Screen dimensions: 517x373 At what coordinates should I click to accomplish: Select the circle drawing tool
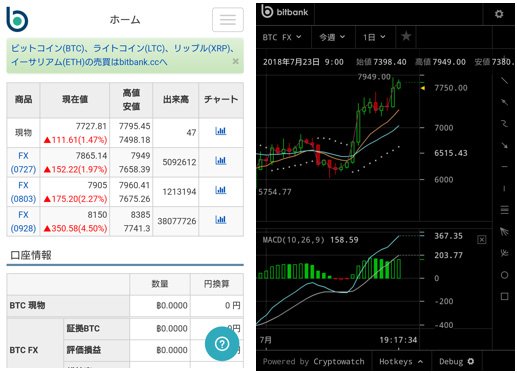[505, 275]
